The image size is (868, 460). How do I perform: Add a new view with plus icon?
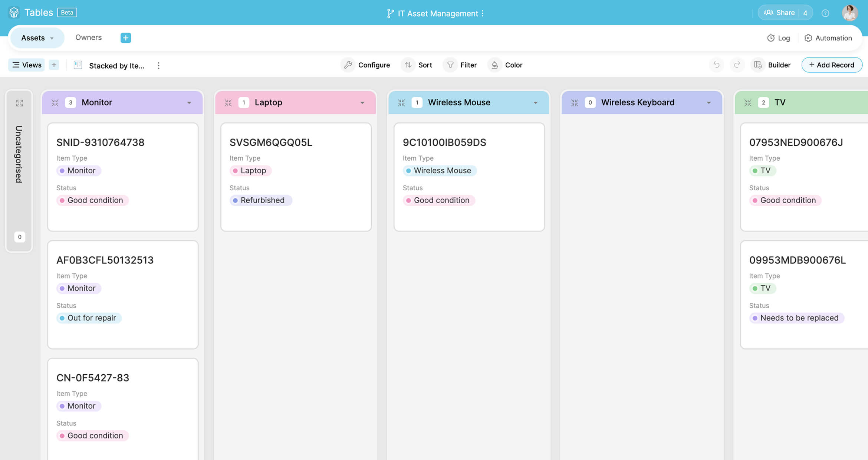coord(54,65)
